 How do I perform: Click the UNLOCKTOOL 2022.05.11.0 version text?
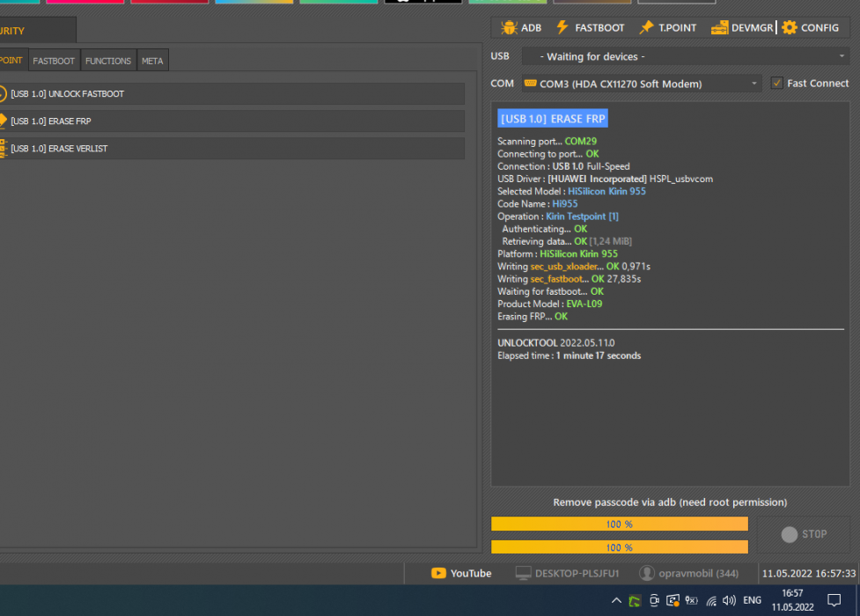pos(556,343)
